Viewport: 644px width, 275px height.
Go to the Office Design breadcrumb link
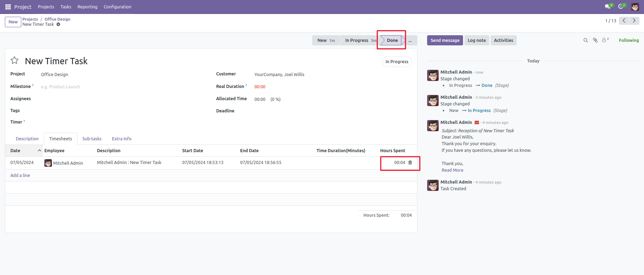point(58,19)
